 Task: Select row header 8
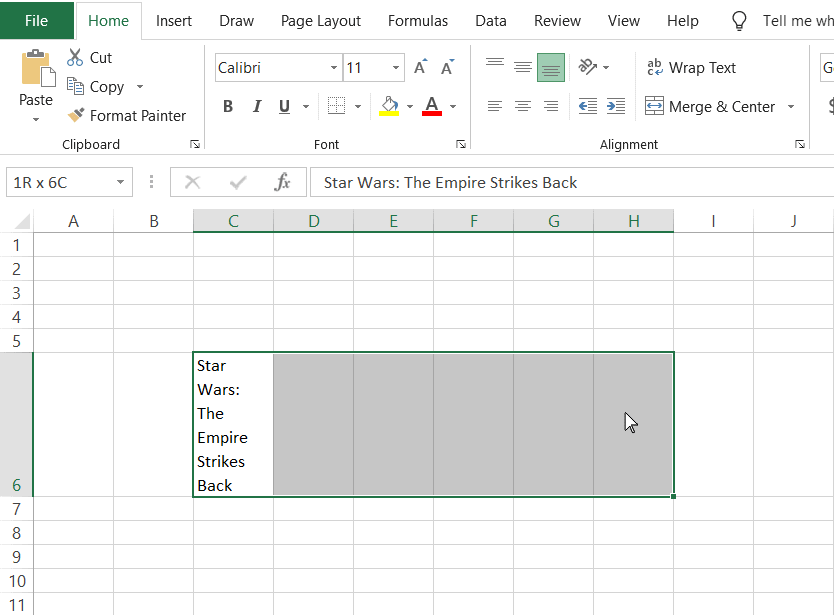click(x=16, y=533)
